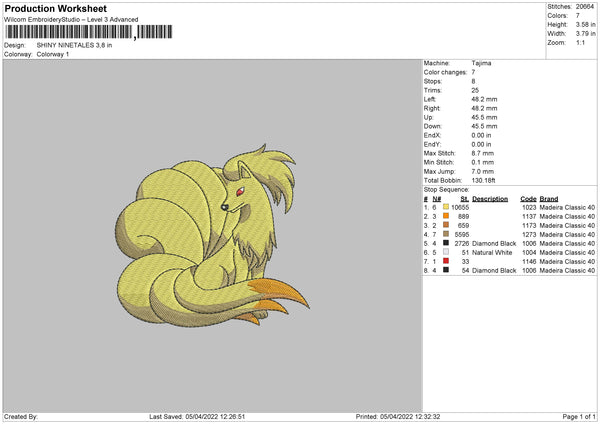Click the Max Stitch value 8.7 mm
The height and width of the screenshot is (424, 600).
pyautogui.click(x=483, y=153)
